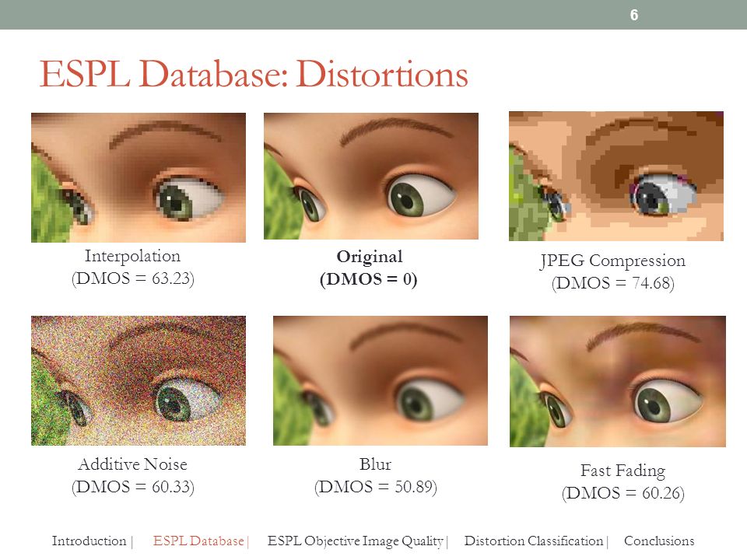Screen dimensions: 747x560
Task: Click the DMOS = 60.26 value
Action: 623,493
